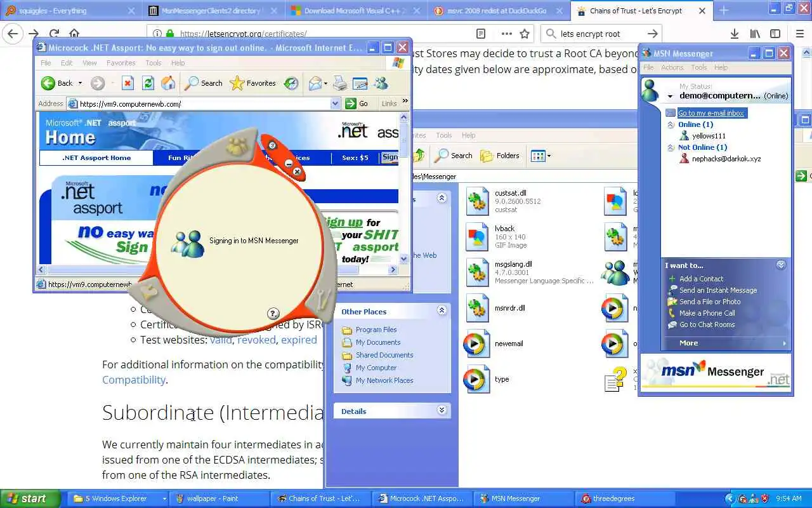812x508 pixels.
Task: Click the IE Edit page icon
Action: tap(360, 83)
